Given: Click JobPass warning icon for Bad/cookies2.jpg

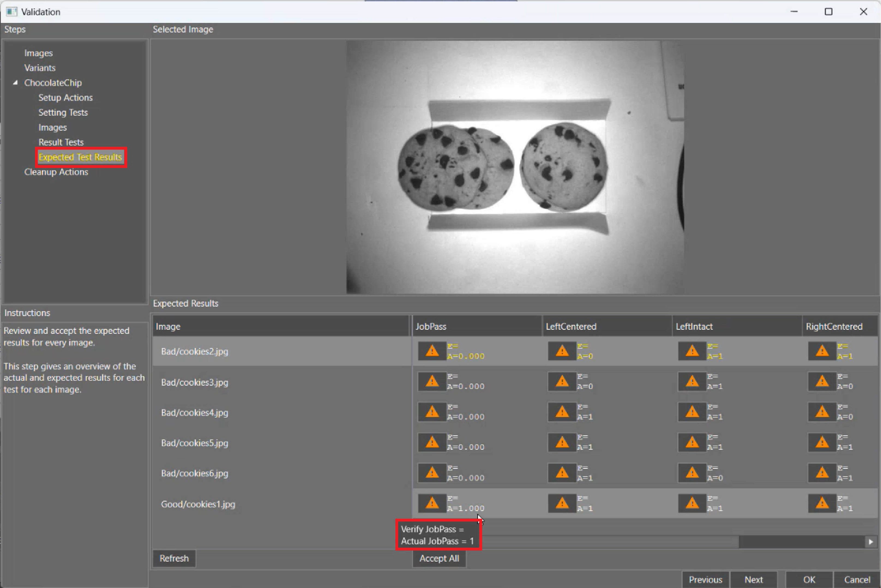Looking at the screenshot, I should tap(432, 351).
